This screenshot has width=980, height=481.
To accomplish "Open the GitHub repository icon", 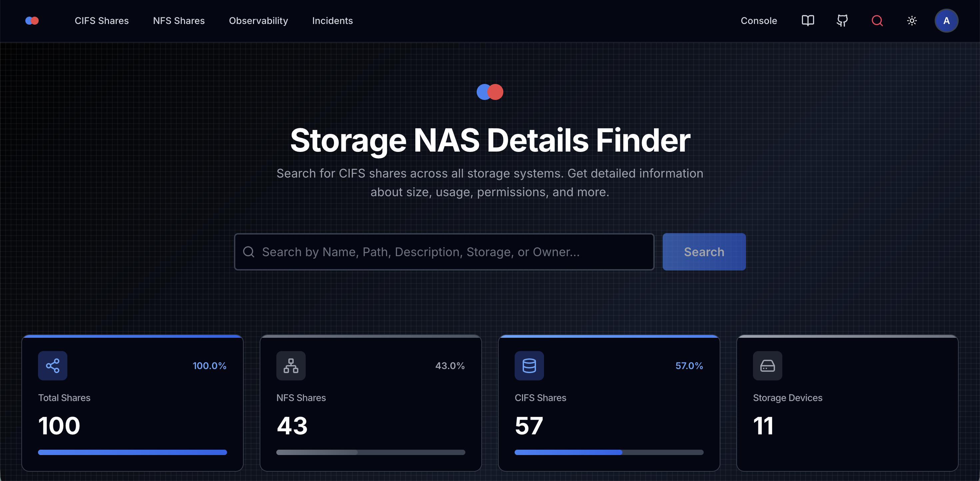I will (842, 21).
